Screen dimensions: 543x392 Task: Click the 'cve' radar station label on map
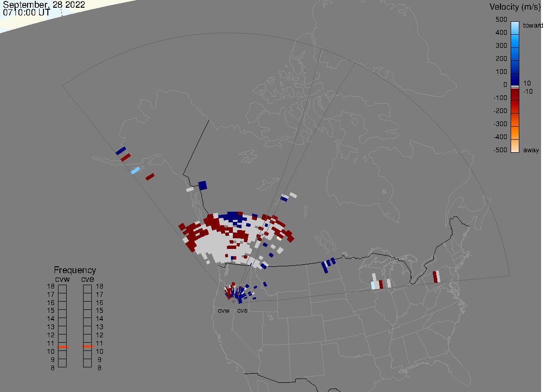click(x=243, y=310)
